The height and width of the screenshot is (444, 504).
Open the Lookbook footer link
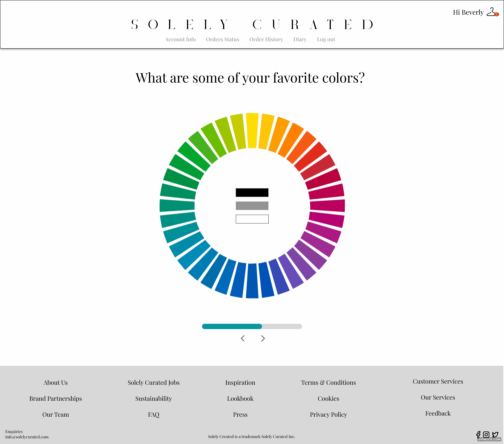240,399
